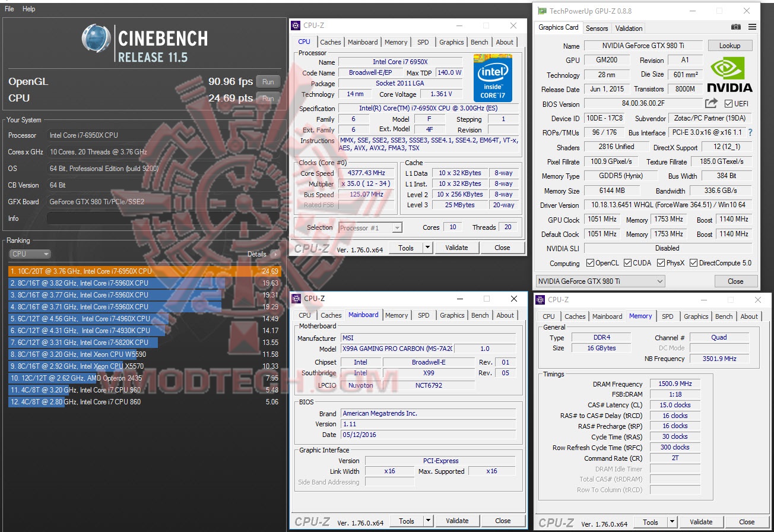Image resolution: width=774 pixels, height=532 pixels.
Task: Click Validate in the top CPU-Z window
Action: [x=456, y=248]
